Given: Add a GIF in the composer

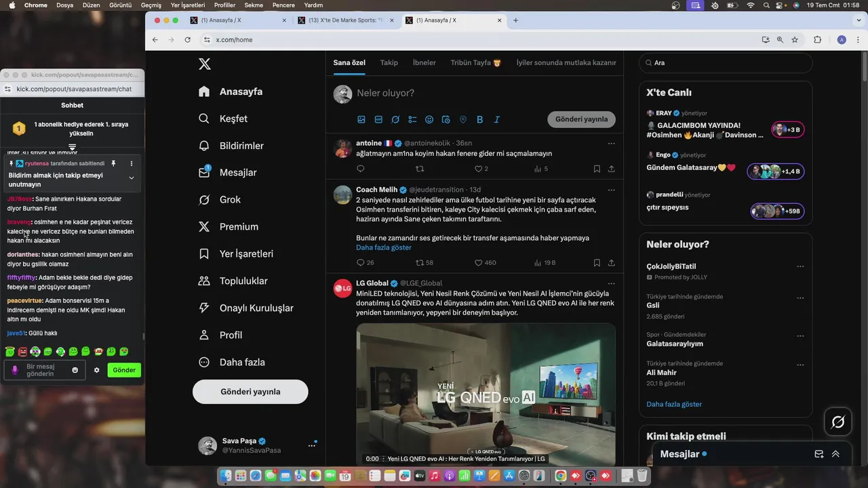Looking at the screenshot, I should pos(378,119).
